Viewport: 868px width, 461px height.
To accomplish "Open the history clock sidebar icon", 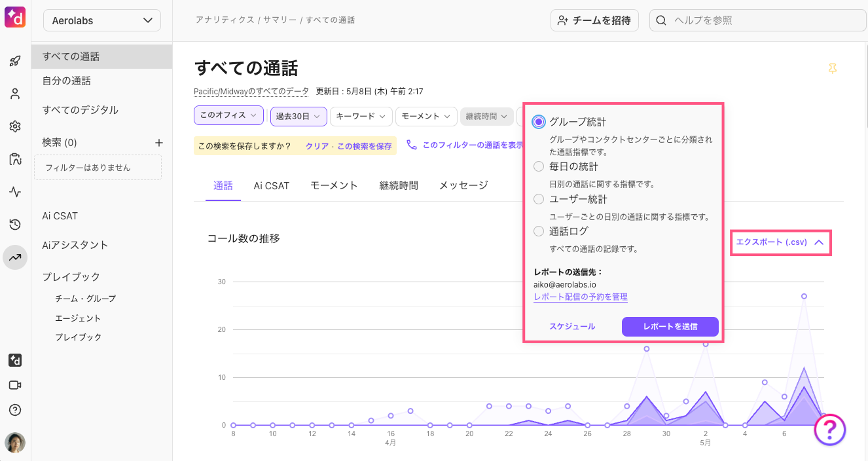I will [15, 225].
